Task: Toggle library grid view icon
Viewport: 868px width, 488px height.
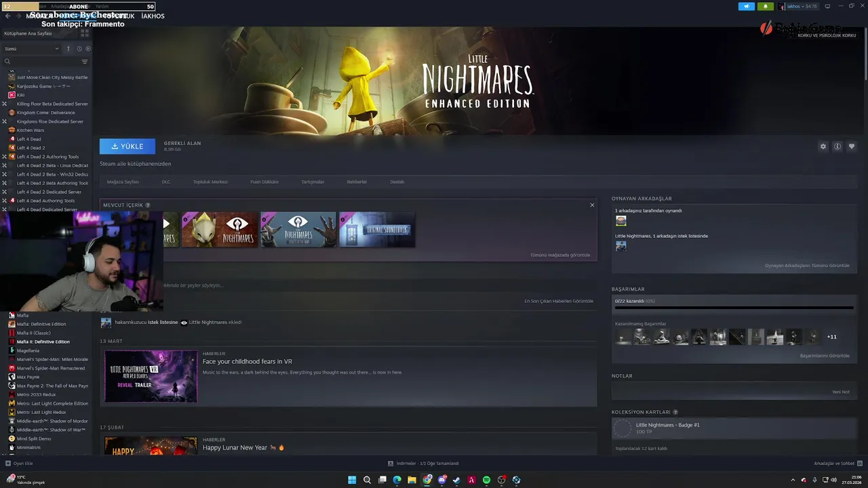Action: tap(85, 33)
